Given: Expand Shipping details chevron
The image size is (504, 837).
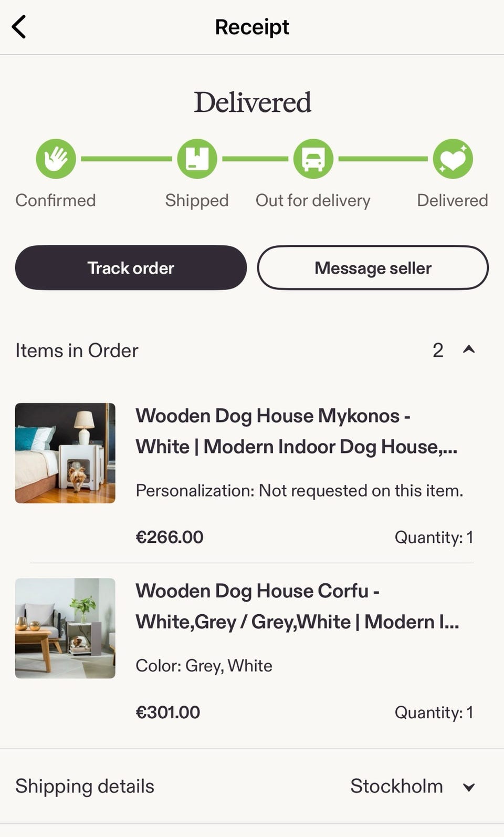Looking at the screenshot, I should (469, 787).
